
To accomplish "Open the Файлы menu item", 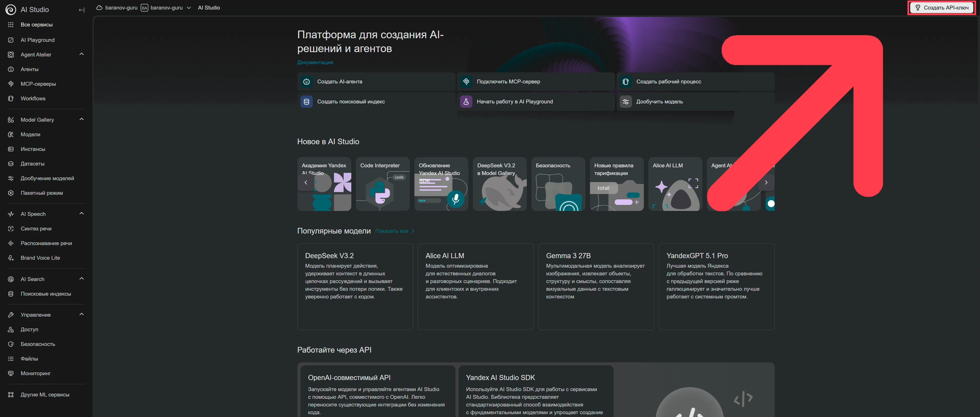I will [46, 359].
